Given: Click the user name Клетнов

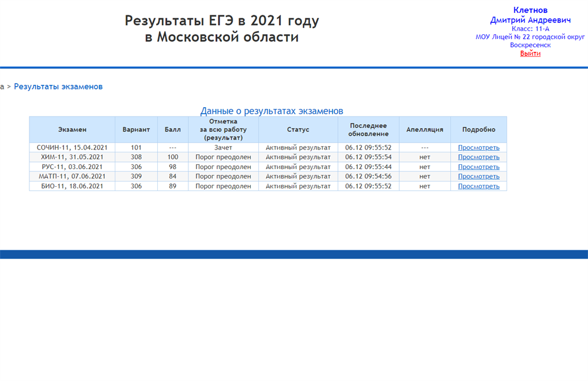Looking at the screenshot, I should (530, 10).
